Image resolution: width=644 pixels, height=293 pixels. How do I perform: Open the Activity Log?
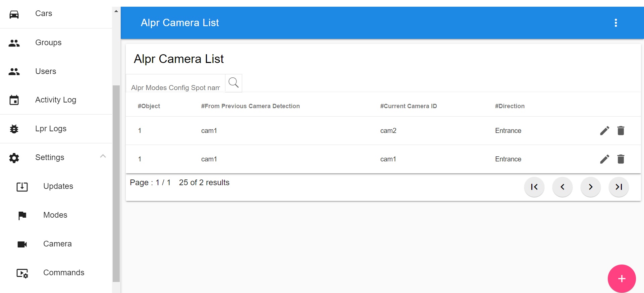click(56, 100)
